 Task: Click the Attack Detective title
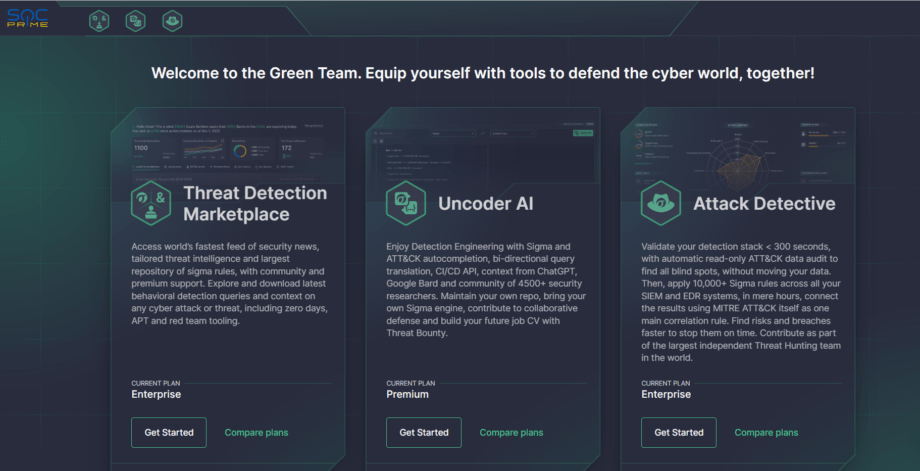(x=765, y=204)
